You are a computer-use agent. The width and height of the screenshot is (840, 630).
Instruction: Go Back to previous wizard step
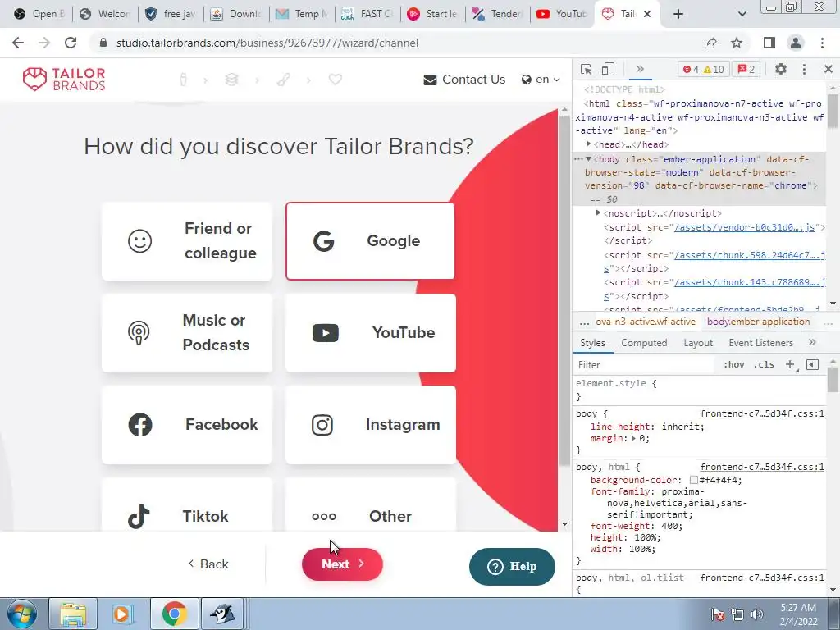pos(208,564)
